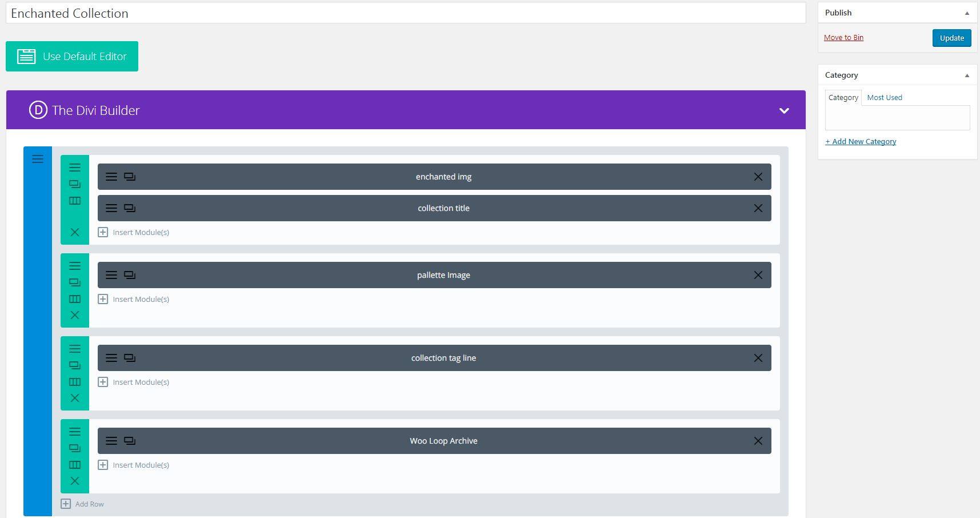This screenshot has height=518, width=980.
Task: Edit the Enchanted Collection title field
Action: [406, 13]
